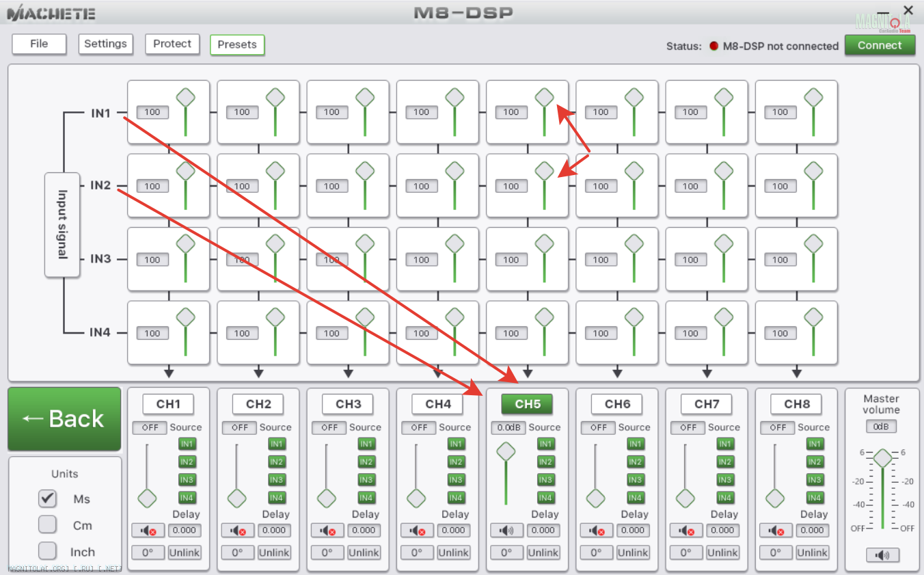
Task: Click the CH4 phase 0° button
Action: pyautogui.click(x=417, y=552)
